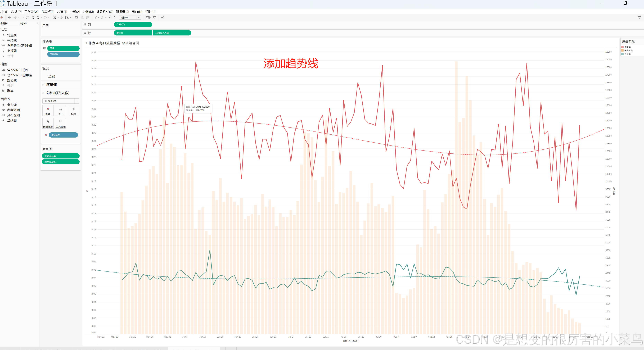Click the share workbook icon
The image size is (644, 350).
[163, 18]
